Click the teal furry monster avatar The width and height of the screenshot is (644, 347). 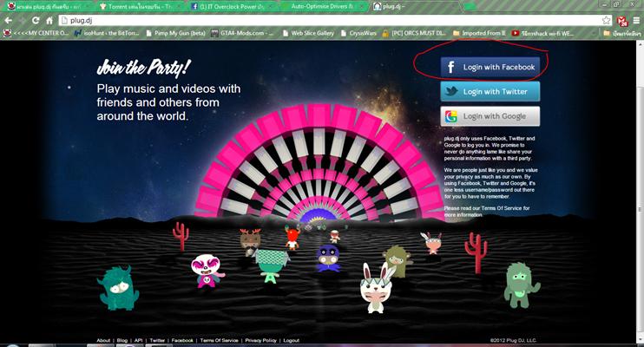point(118,287)
